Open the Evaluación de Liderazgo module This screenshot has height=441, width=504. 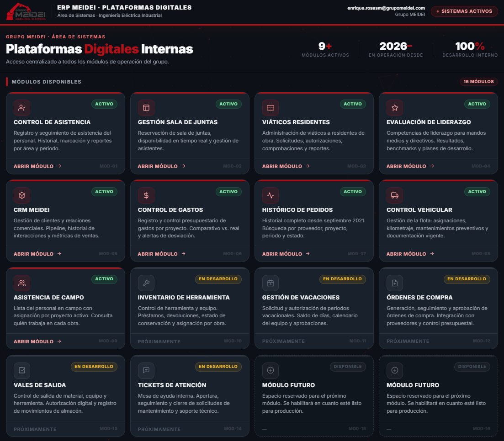coord(410,166)
